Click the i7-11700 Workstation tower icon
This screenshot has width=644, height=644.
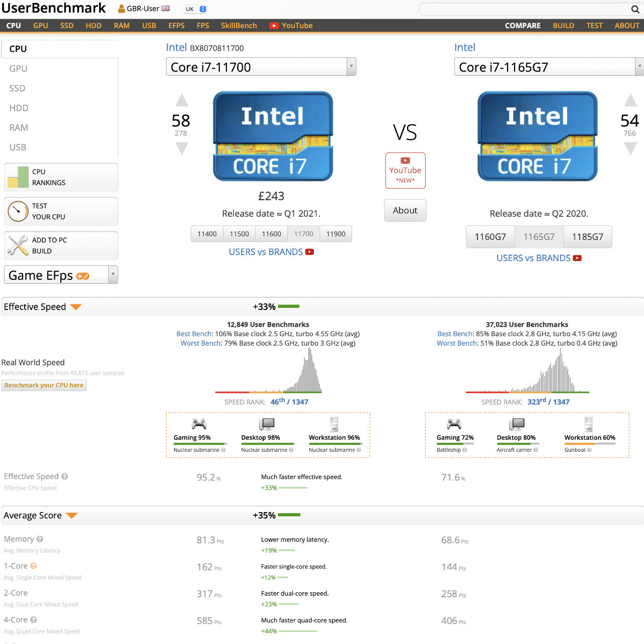point(335,424)
